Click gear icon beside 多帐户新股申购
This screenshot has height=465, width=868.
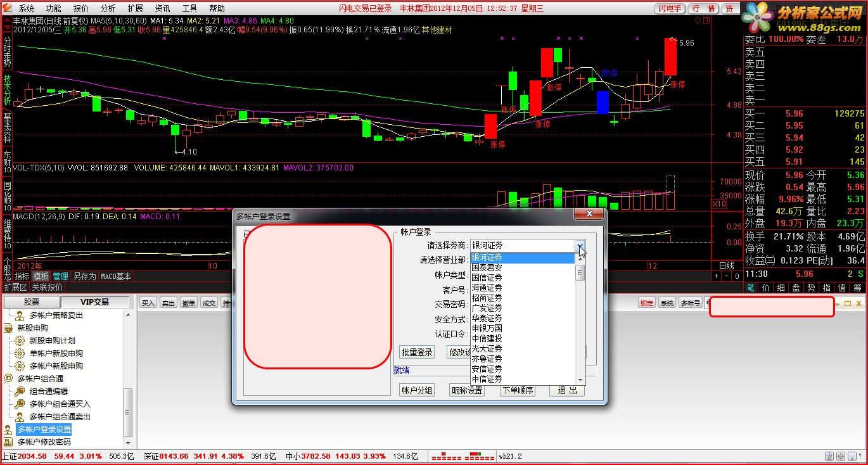(20, 366)
